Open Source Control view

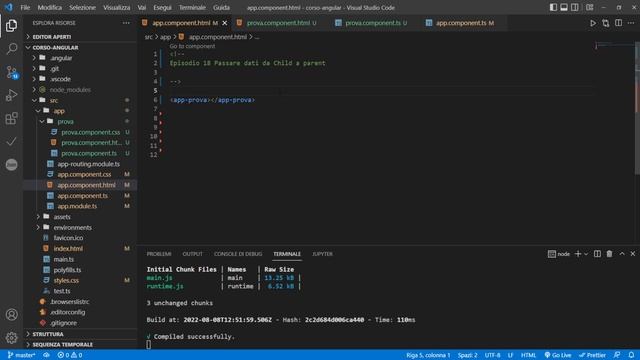click(x=11, y=72)
